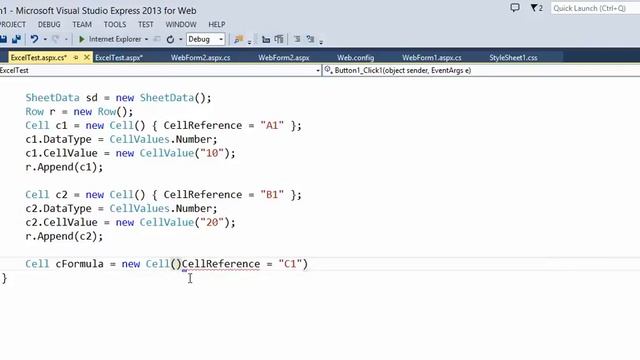Open the WINDOW menu
This screenshot has width=640, height=360.
(x=181, y=24)
